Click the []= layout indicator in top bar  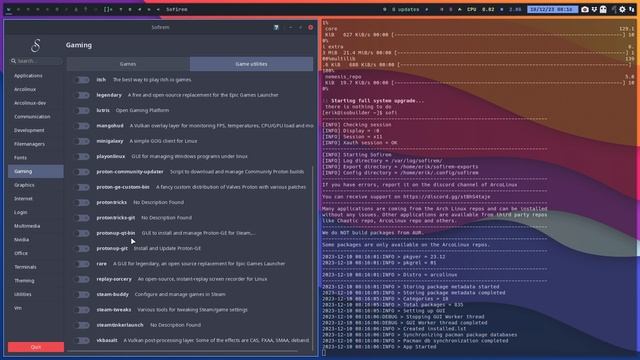tap(108, 9)
